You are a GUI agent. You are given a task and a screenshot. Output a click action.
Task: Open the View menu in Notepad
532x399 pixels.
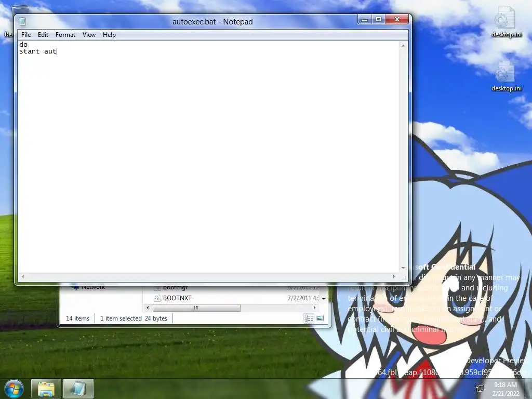click(89, 35)
